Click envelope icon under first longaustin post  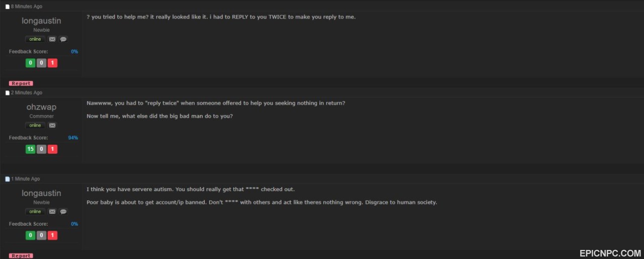52,39
